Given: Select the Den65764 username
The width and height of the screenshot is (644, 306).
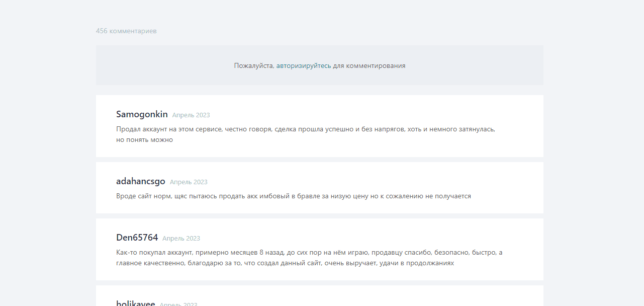Looking at the screenshot, I should pyautogui.click(x=137, y=238).
